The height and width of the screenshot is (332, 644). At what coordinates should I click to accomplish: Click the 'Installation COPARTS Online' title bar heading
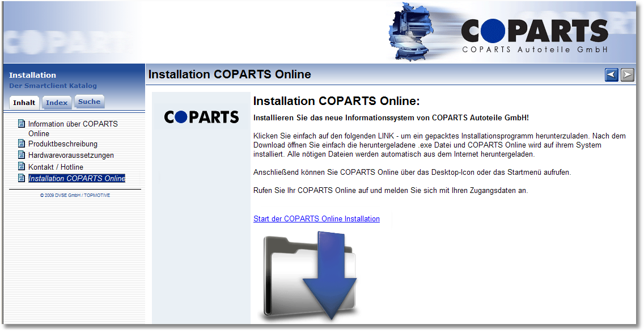[x=230, y=74]
